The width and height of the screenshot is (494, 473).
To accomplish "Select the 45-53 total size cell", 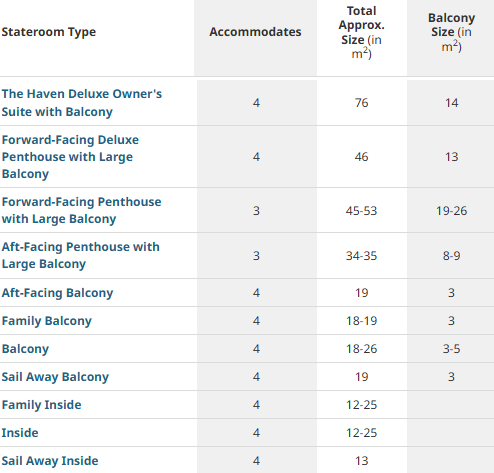I will tap(362, 211).
